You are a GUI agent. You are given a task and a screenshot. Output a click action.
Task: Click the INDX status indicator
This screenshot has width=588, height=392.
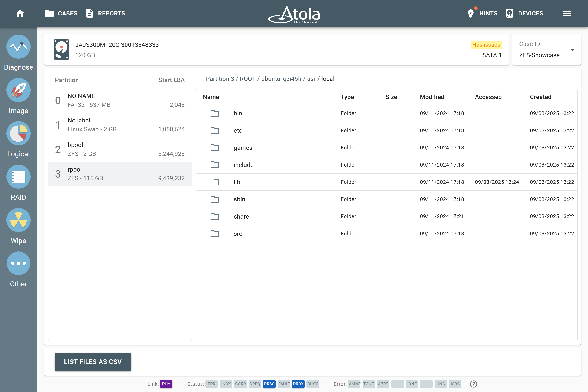226,384
